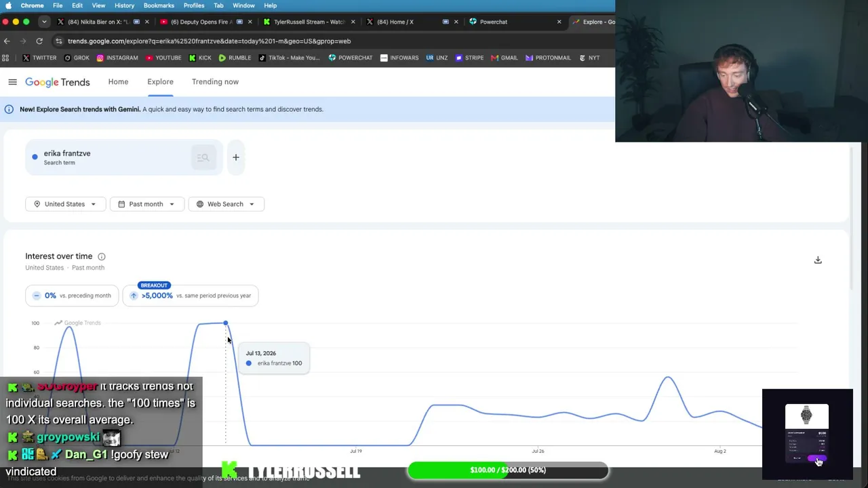
Task: Click the browser back arrow
Action: pos(7,41)
